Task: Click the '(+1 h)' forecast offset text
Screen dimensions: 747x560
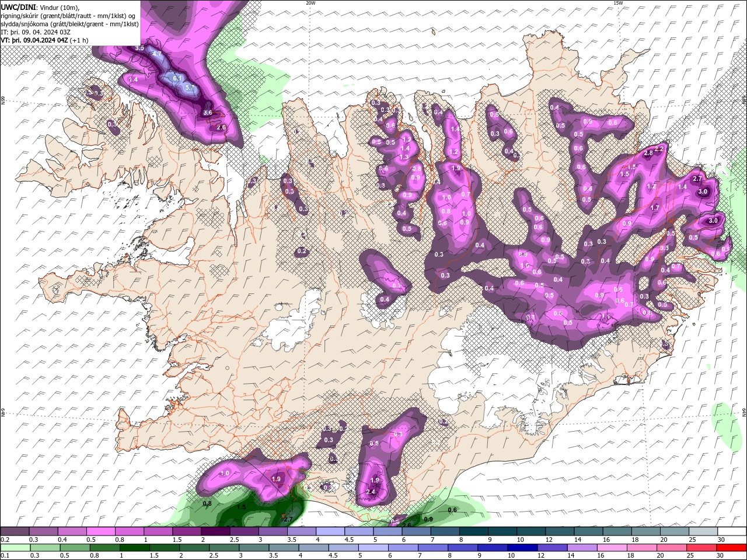Action: (x=79, y=40)
